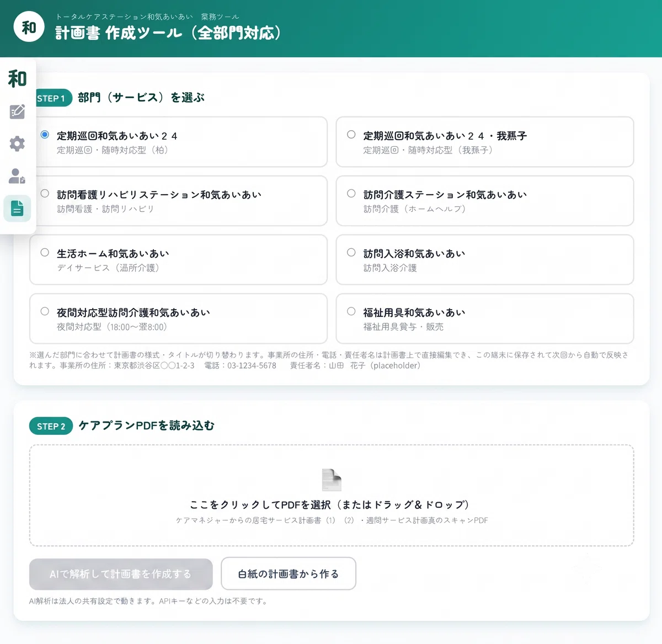Click the STEP 1 badge
This screenshot has height=644, width=662.
52,98
